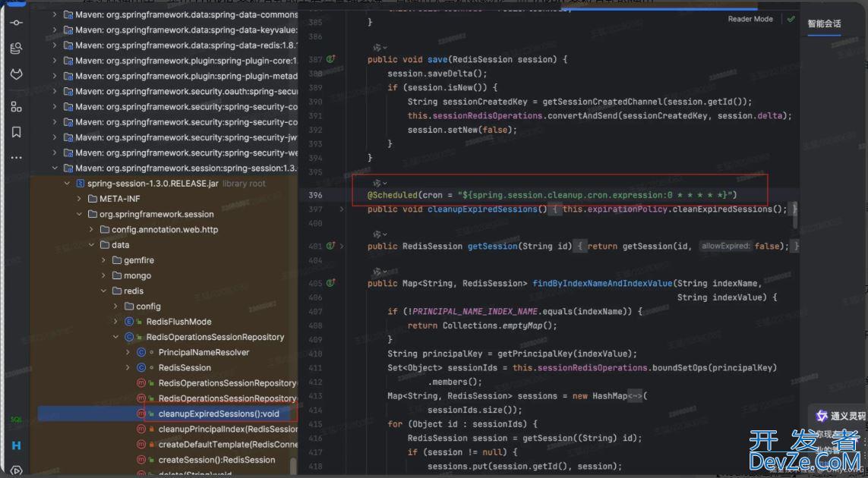Collapse the RedisOperationsSessionRepository class node
Screen dimensions: 868x478
[x=115, y=337]
